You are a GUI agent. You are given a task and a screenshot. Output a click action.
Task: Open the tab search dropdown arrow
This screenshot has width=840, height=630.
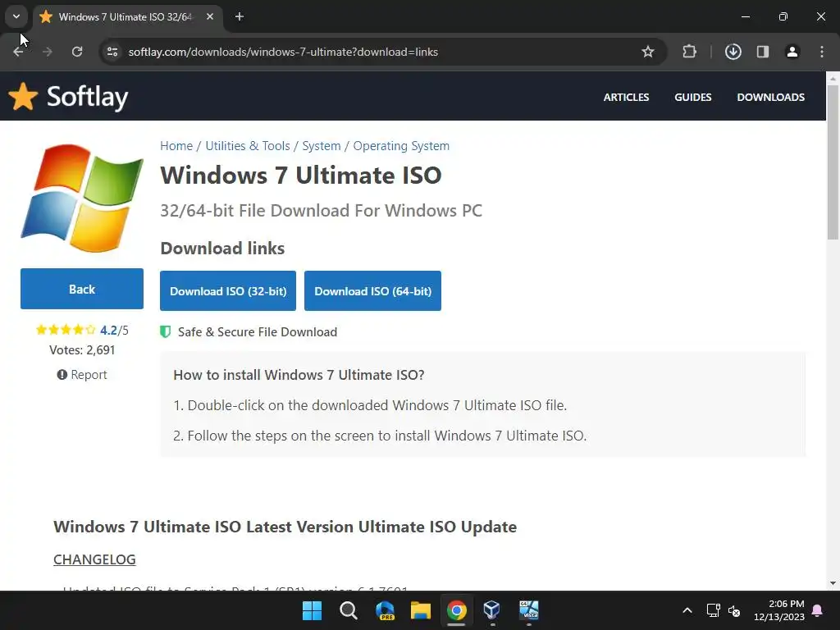coord(16,17)
